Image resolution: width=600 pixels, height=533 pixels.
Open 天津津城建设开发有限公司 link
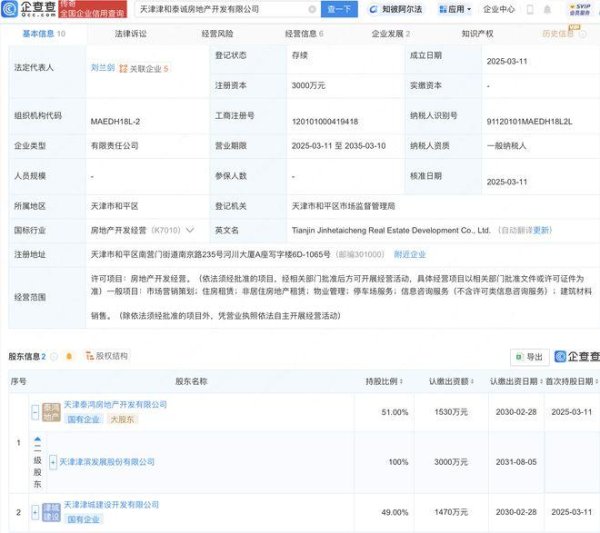pos(111,505)
